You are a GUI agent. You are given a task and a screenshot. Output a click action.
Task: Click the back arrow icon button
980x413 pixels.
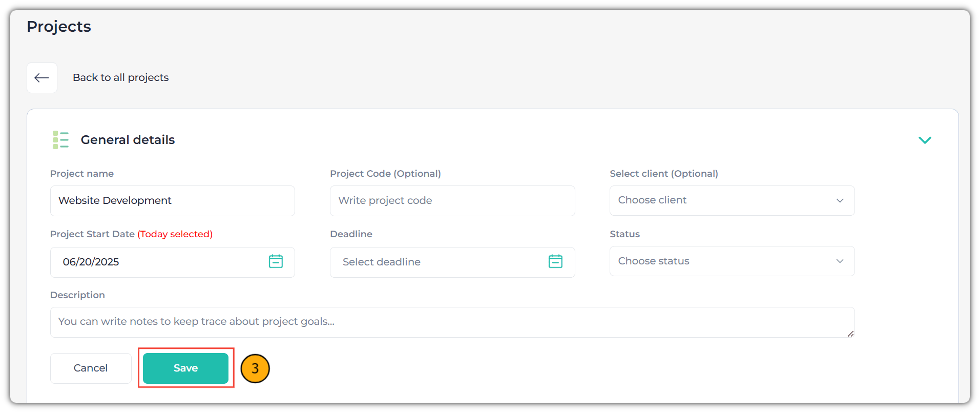coord(41,78)
